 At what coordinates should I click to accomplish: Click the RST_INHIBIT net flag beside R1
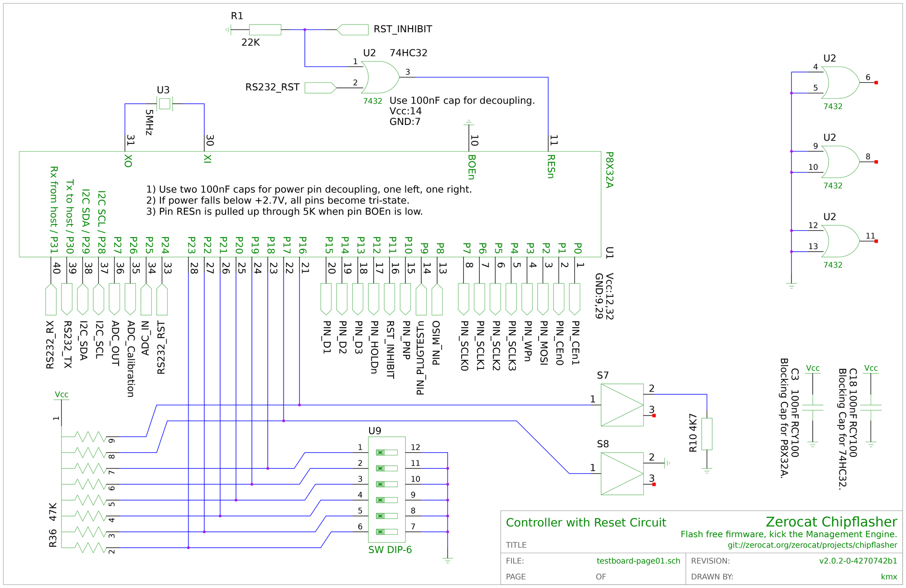pos(352,29)
